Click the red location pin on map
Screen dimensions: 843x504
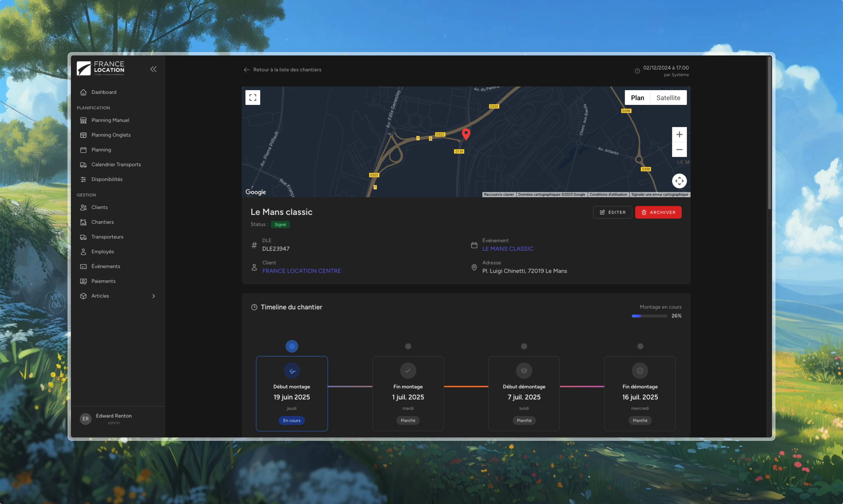[466, 134]
